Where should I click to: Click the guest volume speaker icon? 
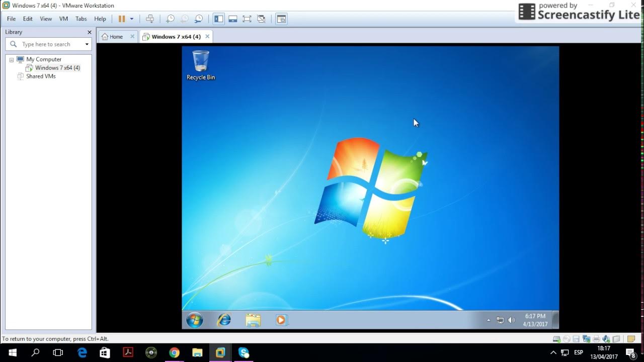pos(512,320)
